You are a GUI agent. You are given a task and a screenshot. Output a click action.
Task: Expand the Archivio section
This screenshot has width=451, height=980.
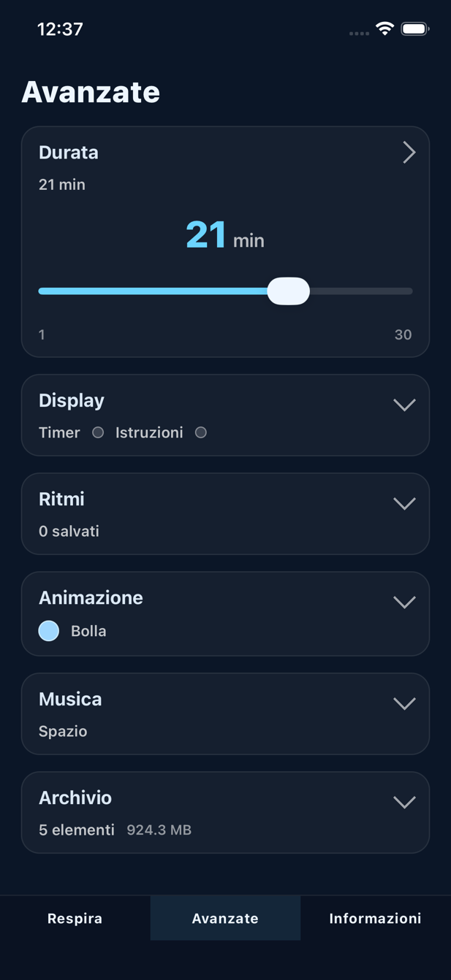pos(403,801)
